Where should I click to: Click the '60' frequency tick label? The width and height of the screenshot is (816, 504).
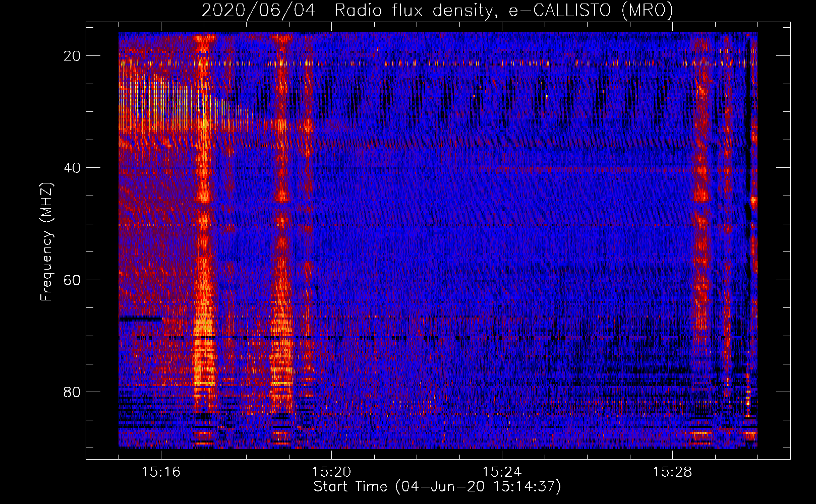[x=73, y=280]
